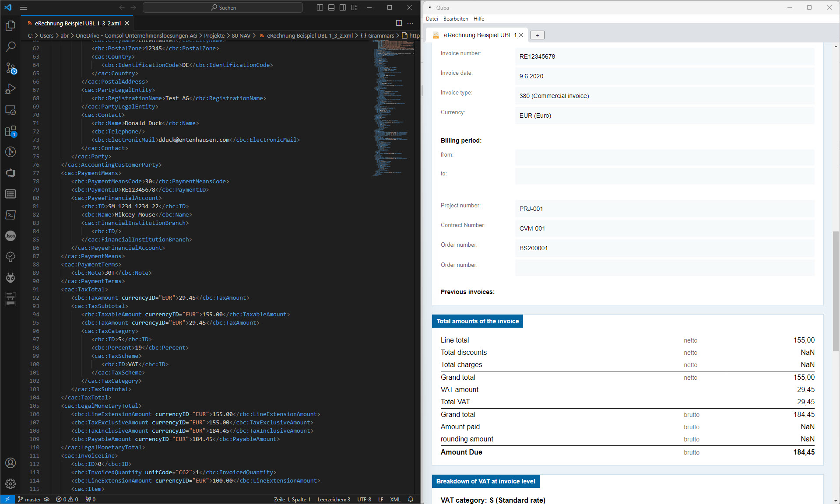Click the remote window indicator in status bar
Image resolution: width=840 pixels, height=504 pixels.
(7, 499)
